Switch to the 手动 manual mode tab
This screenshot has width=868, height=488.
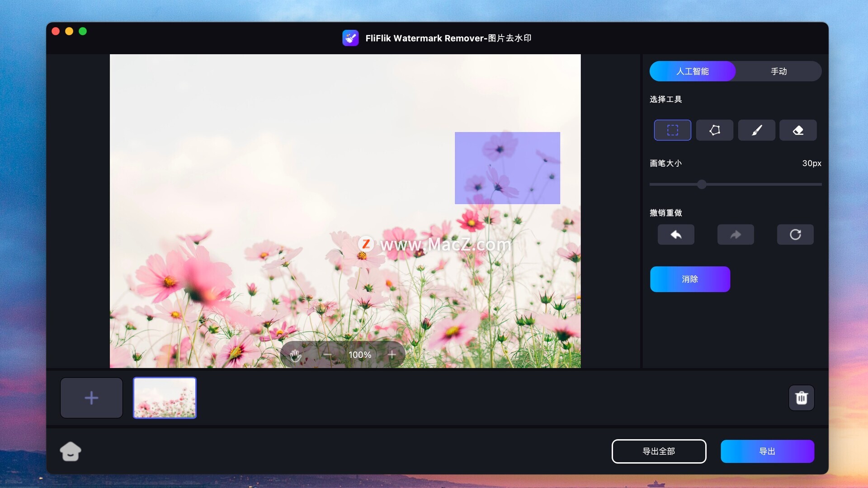pos(778,71)
